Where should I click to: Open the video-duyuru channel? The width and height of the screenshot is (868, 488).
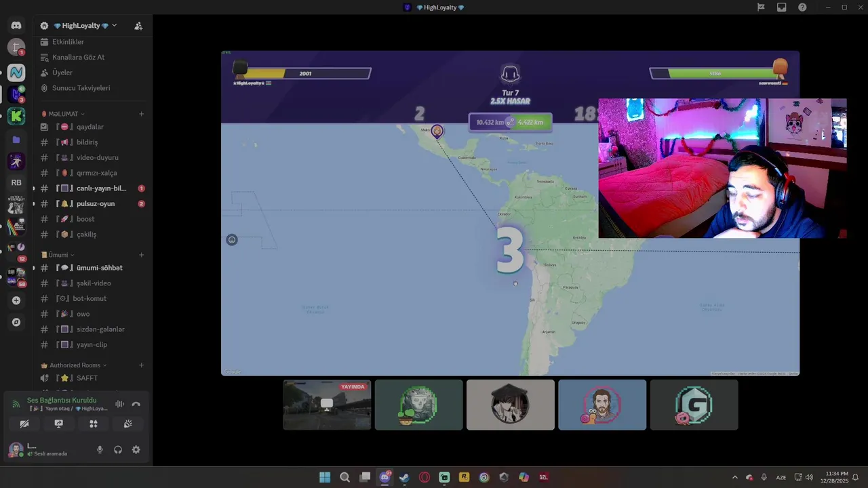tap(92, 157)
